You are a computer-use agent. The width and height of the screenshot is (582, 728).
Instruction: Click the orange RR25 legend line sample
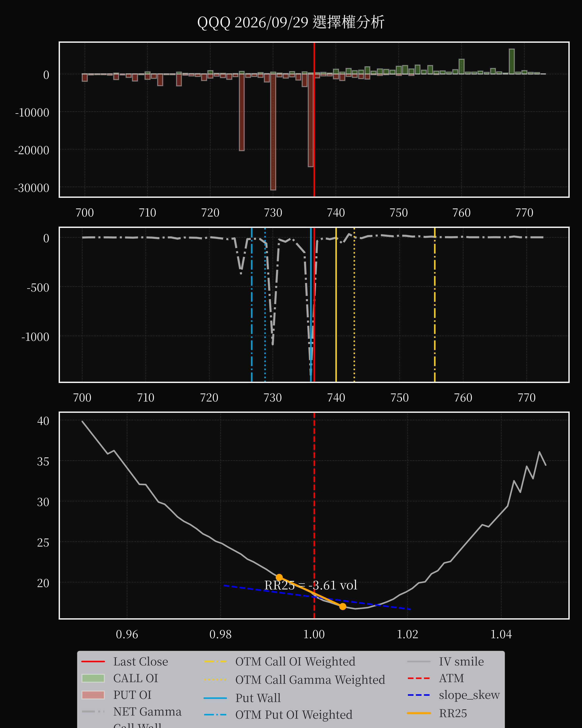[x=419, y=713]
